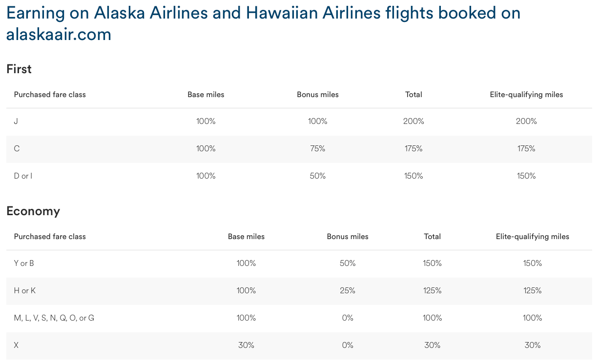Click the 'D or I' fare class cell
The height and width of the screenshot is (364, 598).
[23, 176]
